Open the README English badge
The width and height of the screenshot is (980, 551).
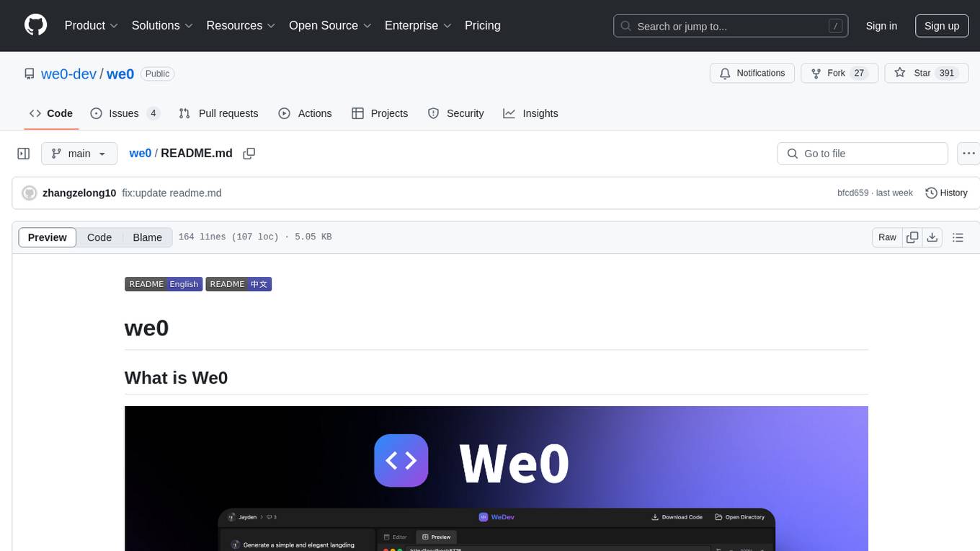(164, 284)
